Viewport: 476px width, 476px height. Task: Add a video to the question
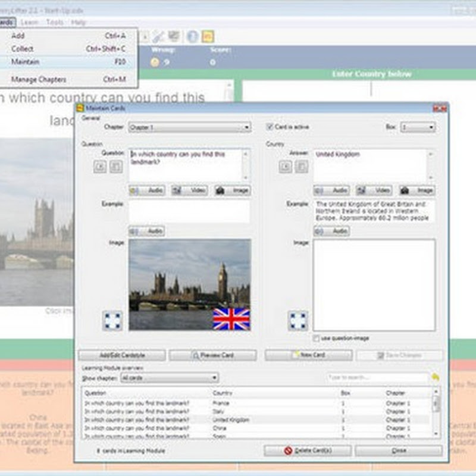[x=189, y=190]
